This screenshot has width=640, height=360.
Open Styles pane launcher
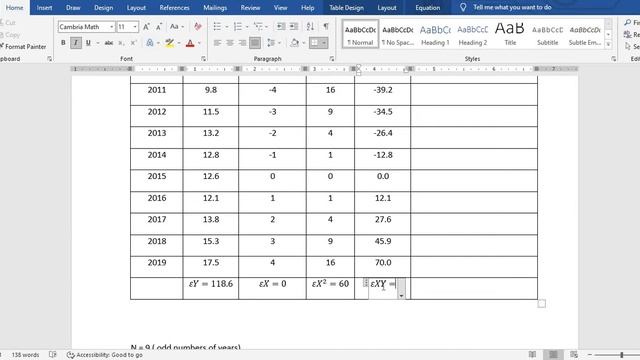click(x=613, y=59)
